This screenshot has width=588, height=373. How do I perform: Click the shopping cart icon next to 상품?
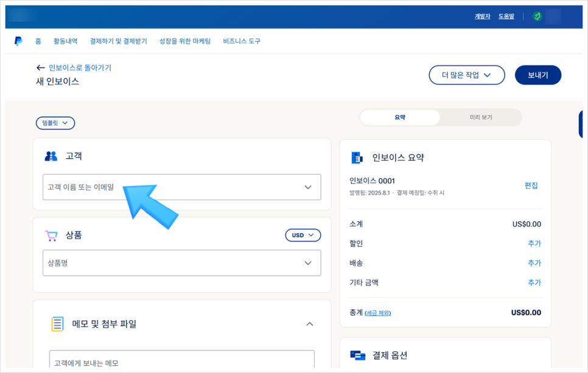[51, 235]
